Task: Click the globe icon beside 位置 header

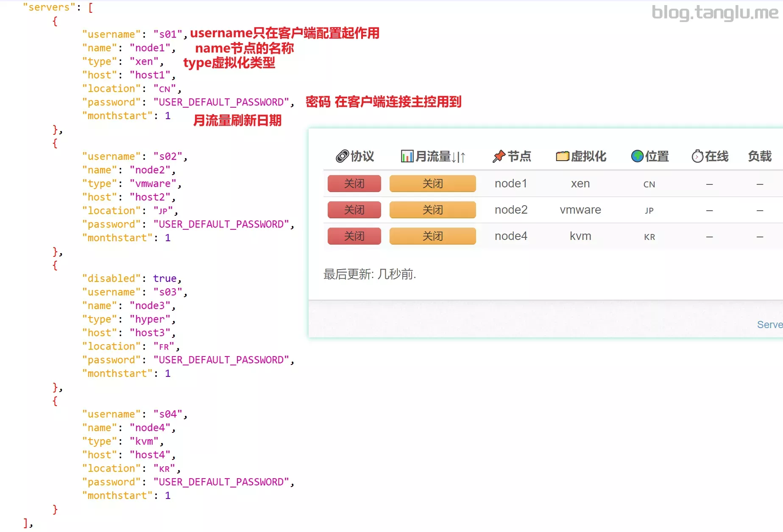Action: tap(637, 156)
